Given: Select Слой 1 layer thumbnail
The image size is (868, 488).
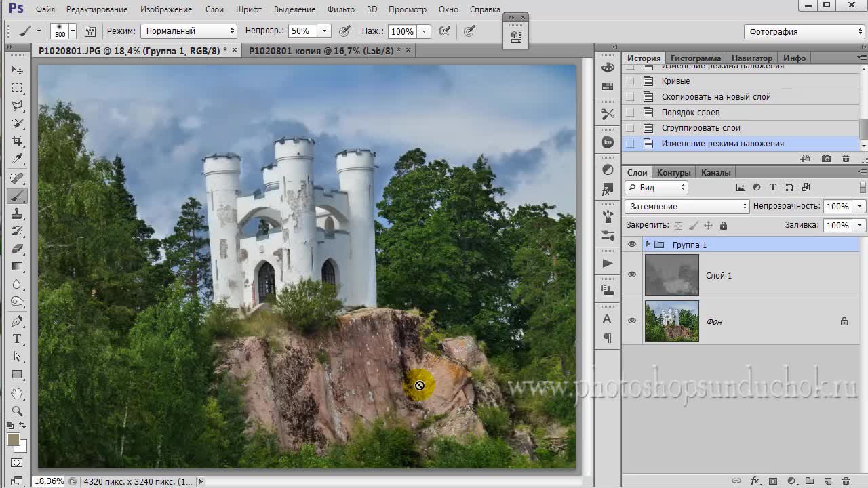Looking at the screenshot, I should pyautogui.click(x=671, y=274).
